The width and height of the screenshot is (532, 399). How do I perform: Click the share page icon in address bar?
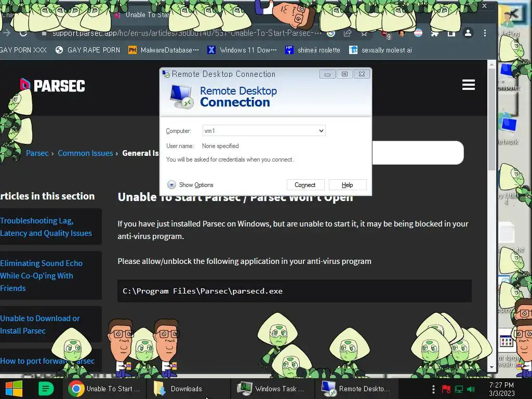(x=348, y=33)
